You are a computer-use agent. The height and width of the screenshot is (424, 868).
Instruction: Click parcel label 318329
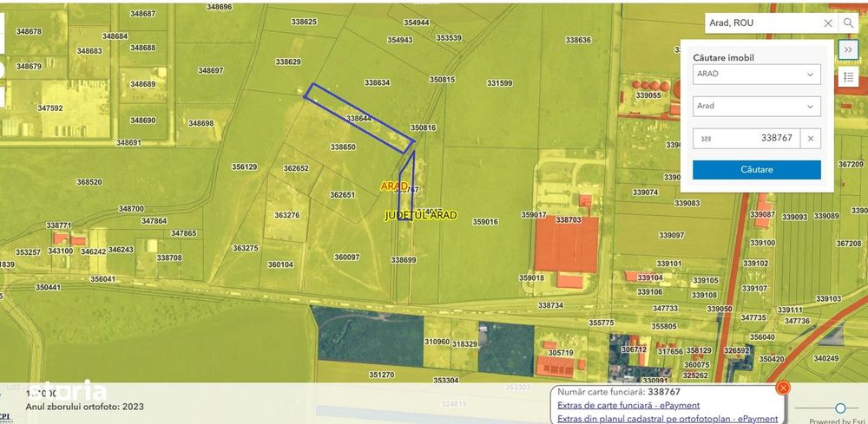[464, 344]
